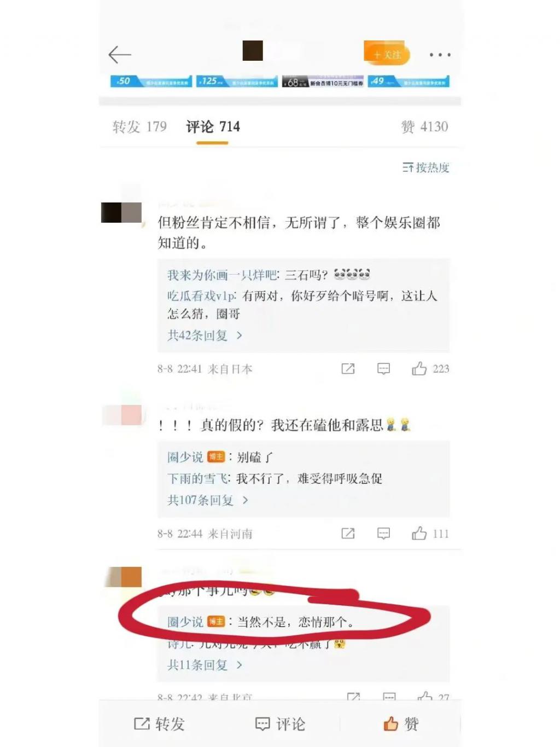Expand 共42条回复 replies
The height and width of the screenshot is (747, 560).
(x=205, y=335)
